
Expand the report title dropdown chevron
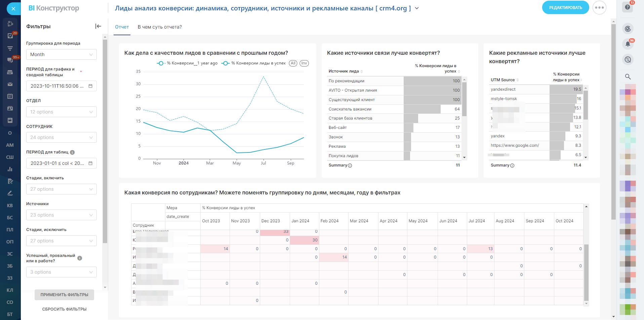(417, 8)
